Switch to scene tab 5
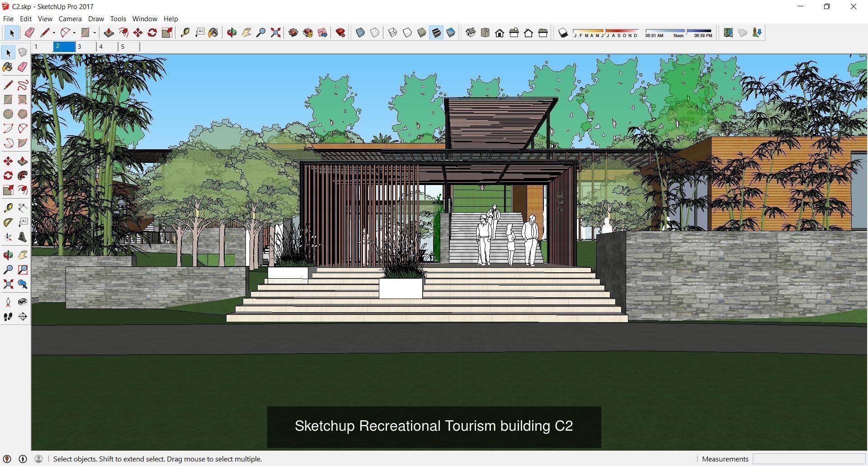This screenshot has width=868, height=466. pyautogui.click(x=129, y=46)
